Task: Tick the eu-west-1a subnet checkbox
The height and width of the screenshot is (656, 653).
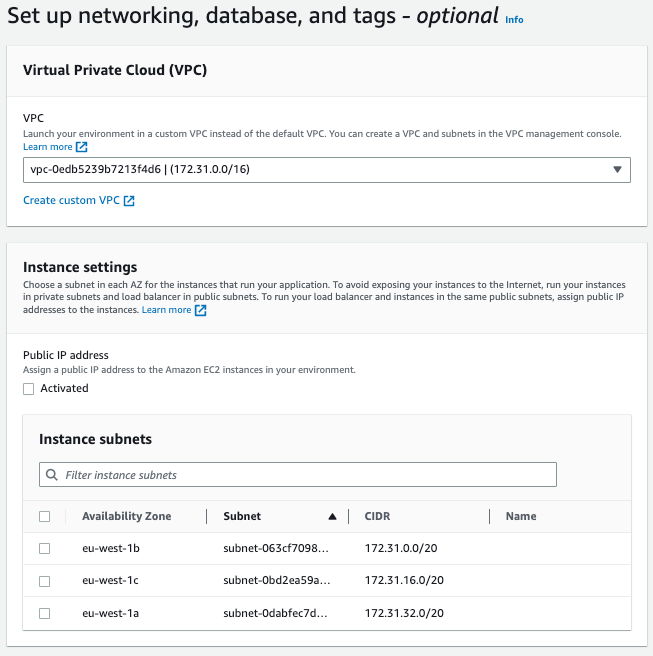Action: pos(44,613)
